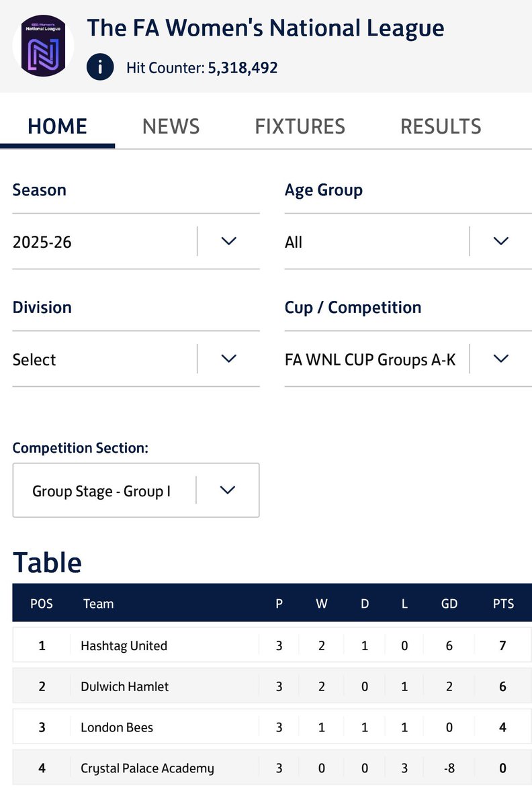Click the Dulwich Hamlet team name
The image size is (532, 806).
pyautogui.click(x=124, y=686)
